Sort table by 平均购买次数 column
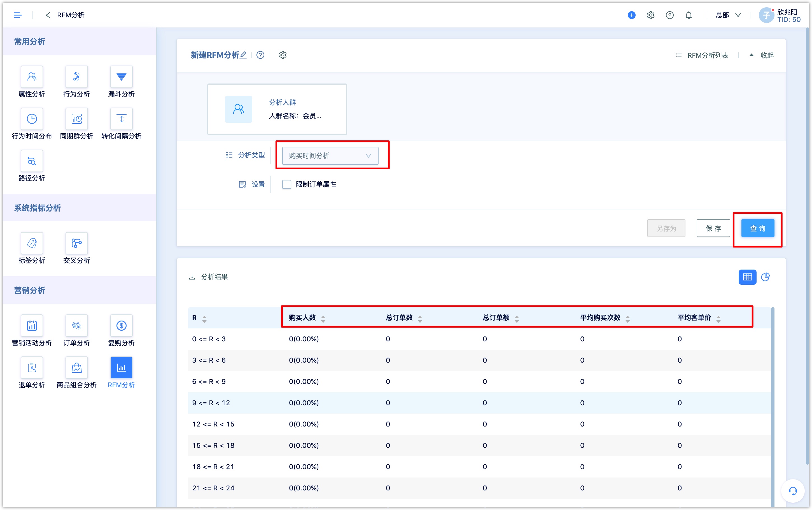812x510 pixels. point(628,319)
